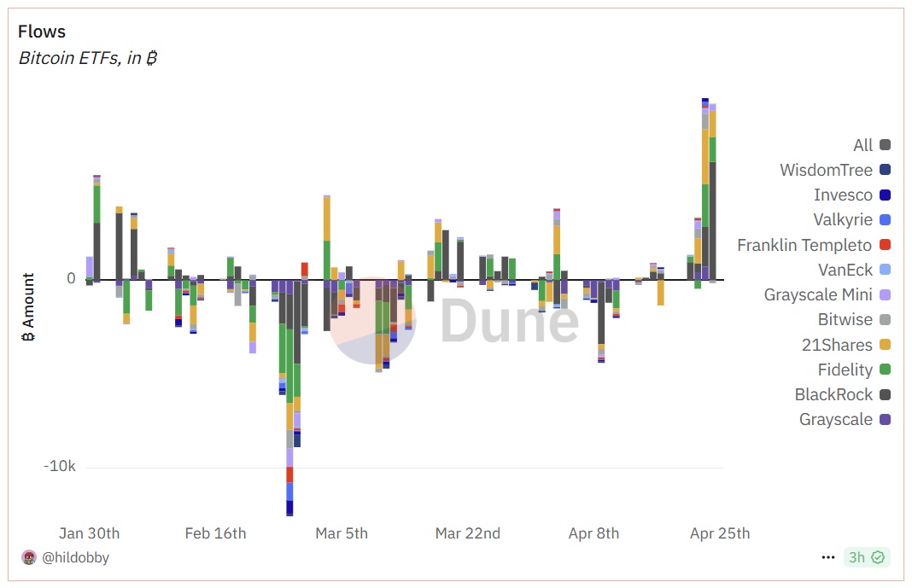Select the BlackRock legend entry
Image resolution: width=912 pixels, height=588 pixels.
point(833,394)
